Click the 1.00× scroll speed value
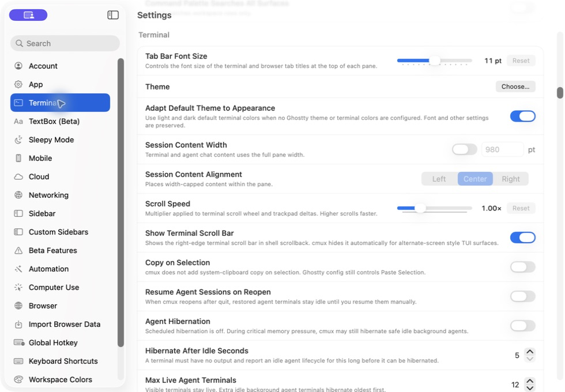This screenshot has height=392, width=565. click(x=491, y=208)
